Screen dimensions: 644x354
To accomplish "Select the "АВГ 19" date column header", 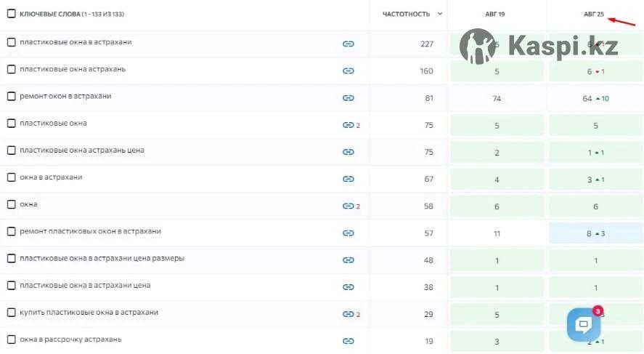I will pos(495,14).
